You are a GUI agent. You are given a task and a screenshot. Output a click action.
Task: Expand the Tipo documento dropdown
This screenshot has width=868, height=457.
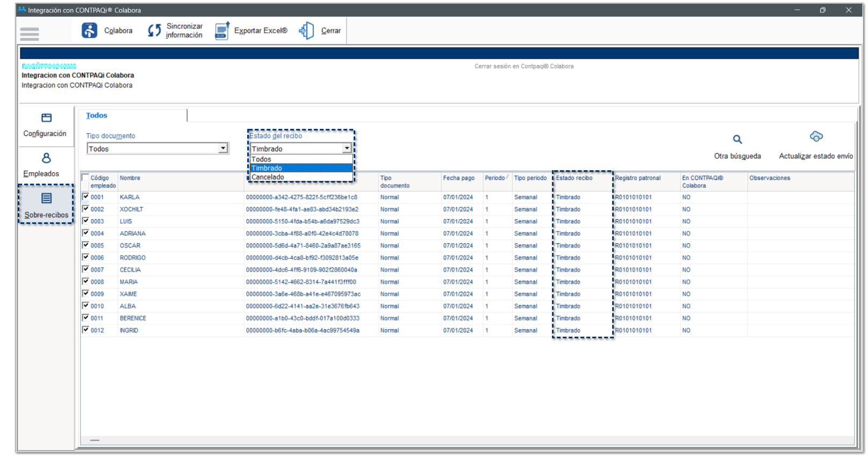[223, 148]
